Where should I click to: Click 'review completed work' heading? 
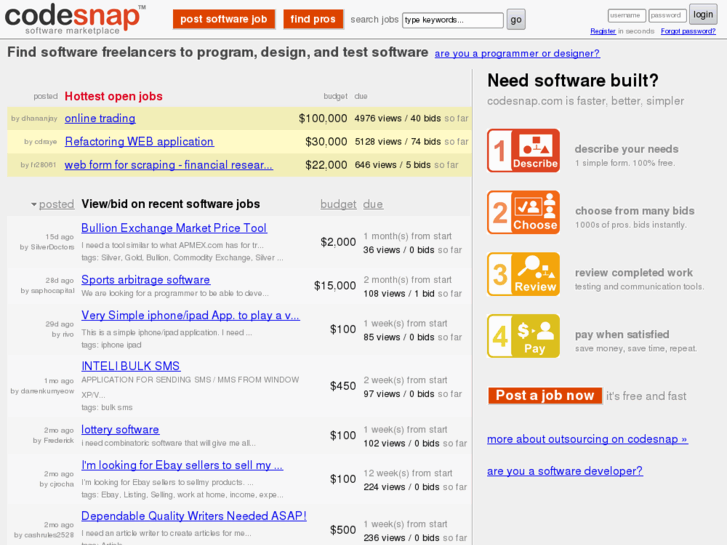(634, 272)
